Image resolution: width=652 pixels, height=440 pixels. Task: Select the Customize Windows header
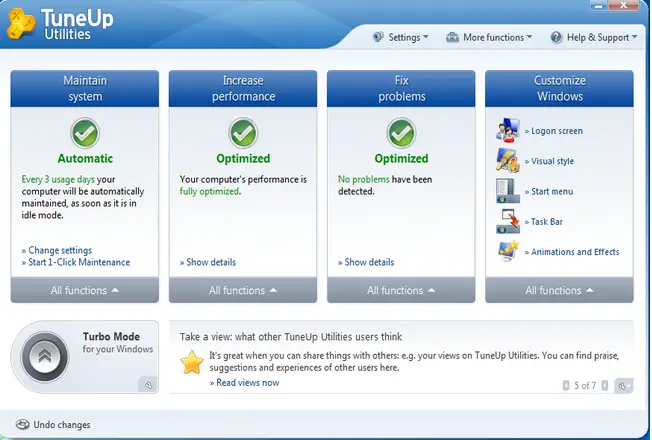pos(559,89)
